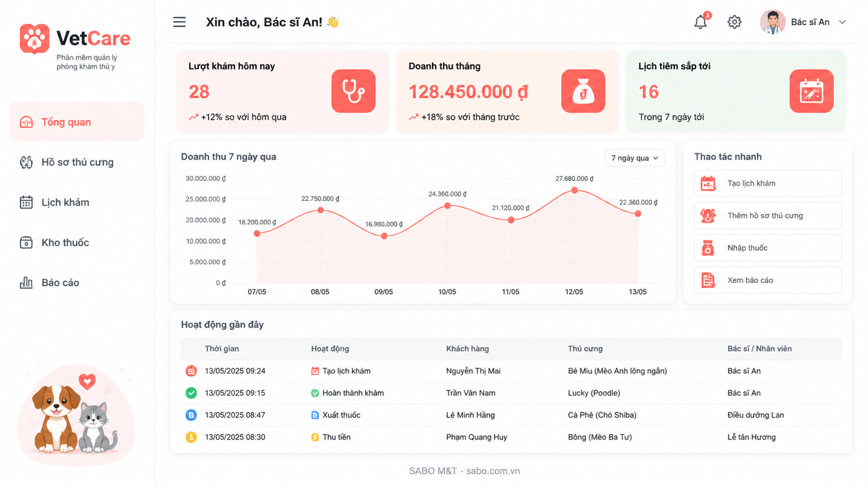Click the Tạo lịch khám quick action button
The width and height of the screenshot is (868, 486).
click(768, 184)
